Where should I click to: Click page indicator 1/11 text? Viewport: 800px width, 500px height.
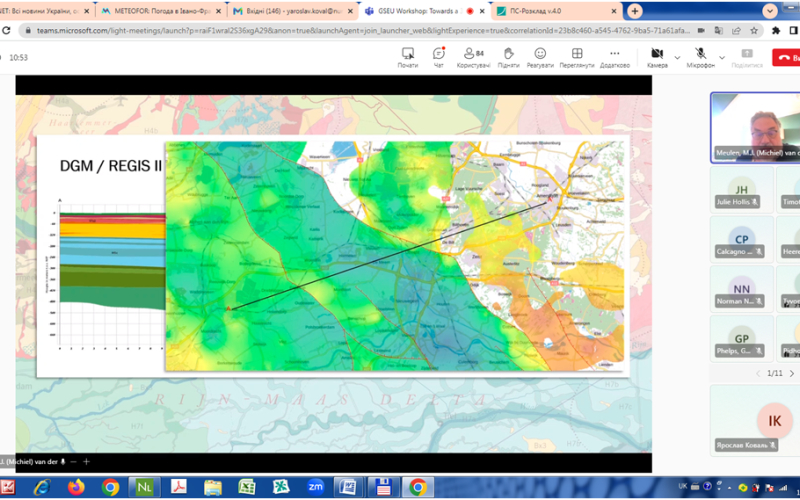pos(775,373)
